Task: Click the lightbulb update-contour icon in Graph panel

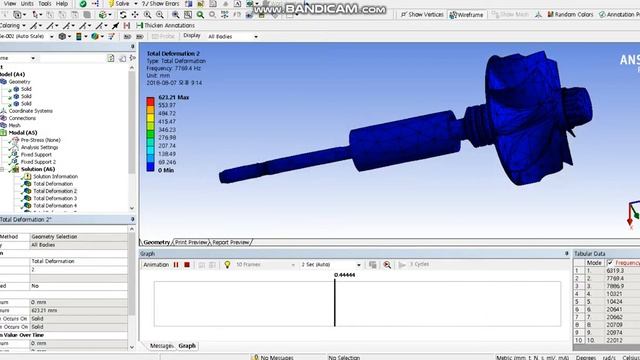Action: coord(227,264)
